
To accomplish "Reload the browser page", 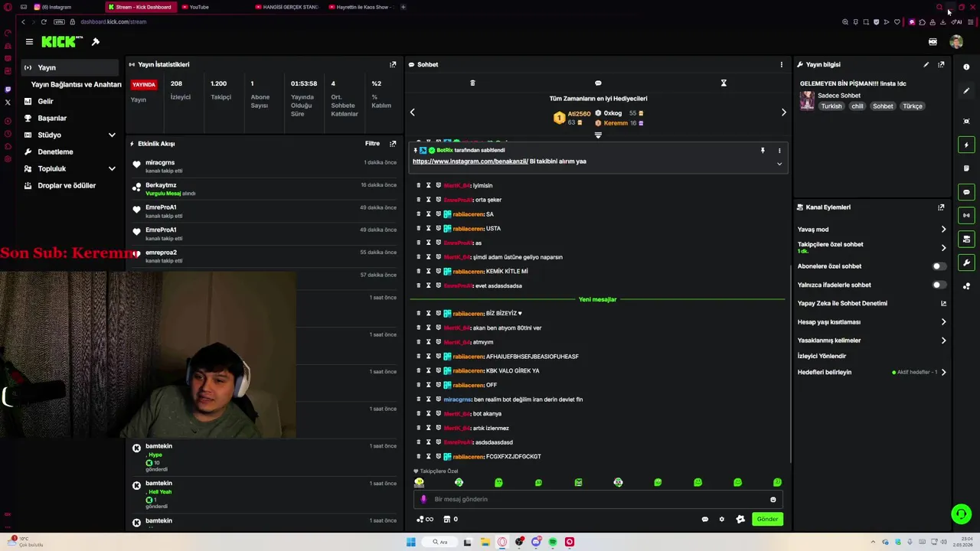I will pyautogui.click(x=44, y=21).
